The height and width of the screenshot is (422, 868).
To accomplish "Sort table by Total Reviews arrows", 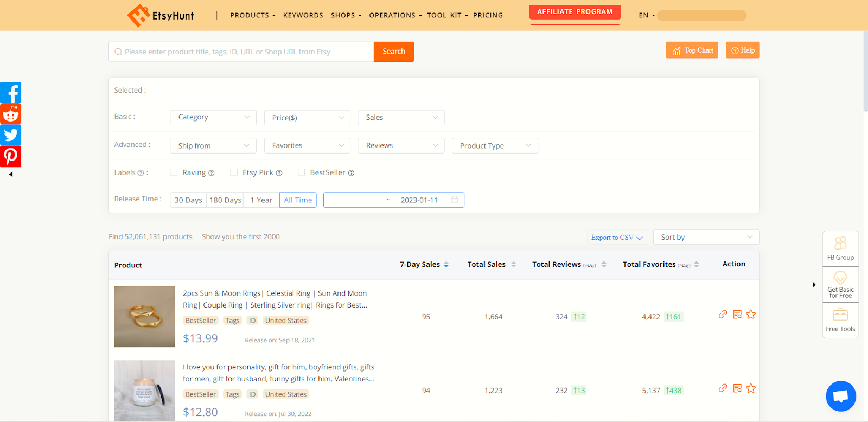I will coord(604,265).
